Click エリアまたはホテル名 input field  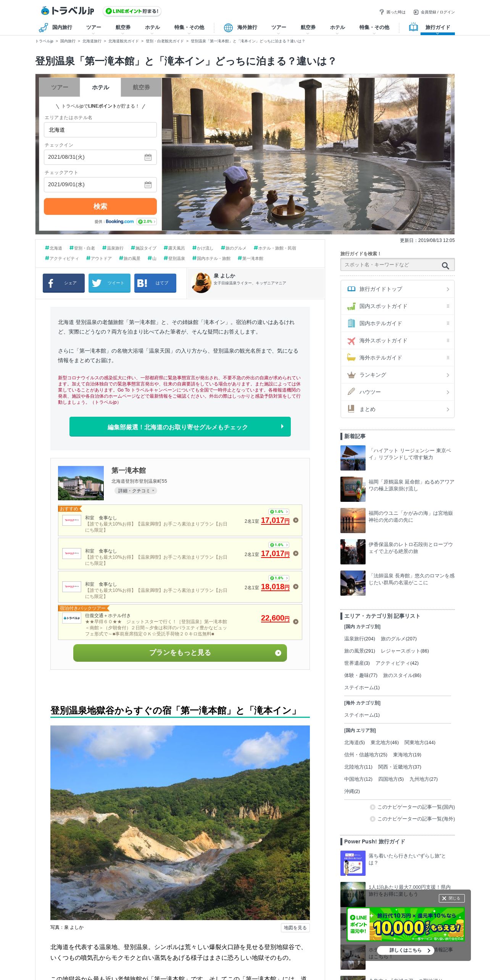coord(100,130)
